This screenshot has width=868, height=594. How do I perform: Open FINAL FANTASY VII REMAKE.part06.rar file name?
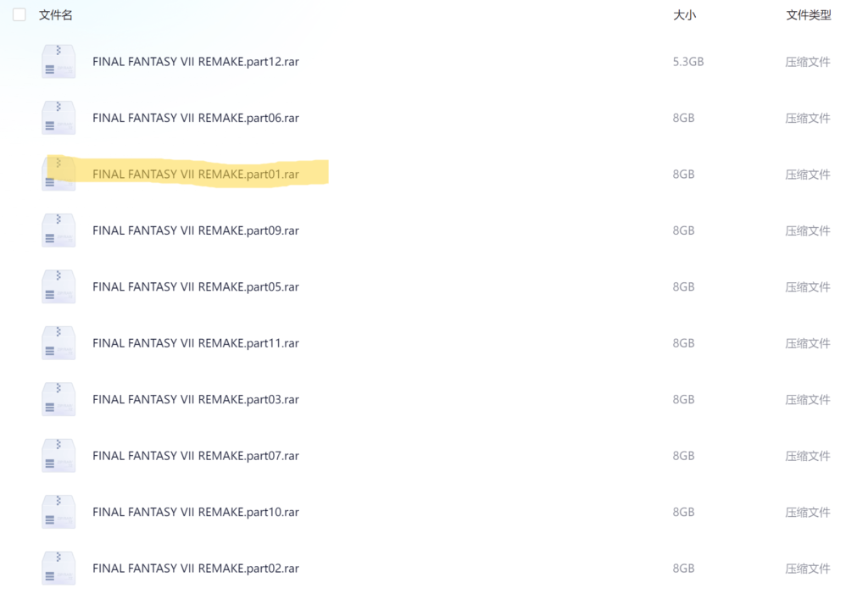(195, 118)
